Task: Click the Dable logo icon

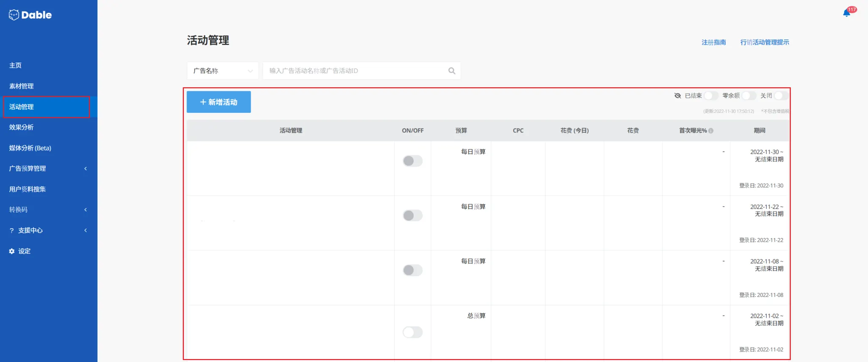Action: pyautogui.click(x=14, y=15)
